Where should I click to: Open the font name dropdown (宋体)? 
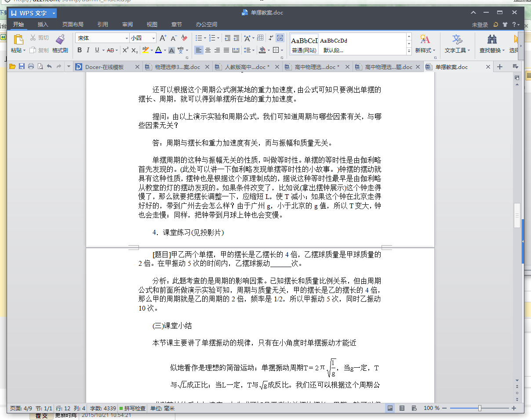pos(127,38)
